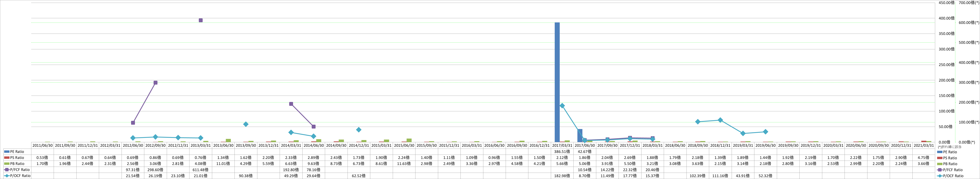Click the 111.16倍 cell under 2018/12/31
The width and height of the screenshot is (980, 179).
(720, 176)
